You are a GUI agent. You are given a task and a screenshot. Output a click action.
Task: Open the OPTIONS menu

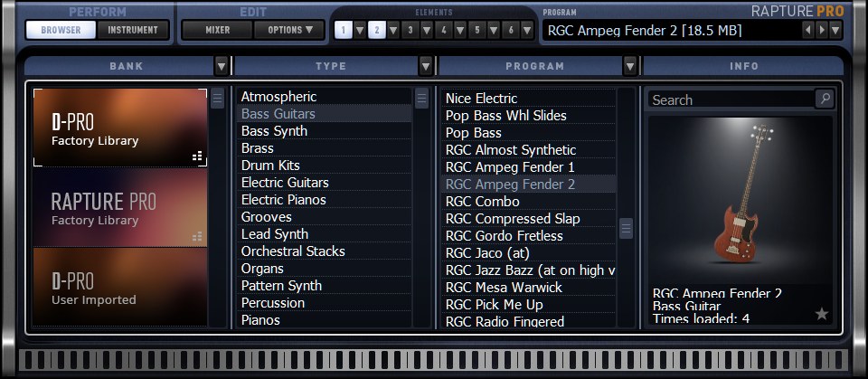coord(289,30)
